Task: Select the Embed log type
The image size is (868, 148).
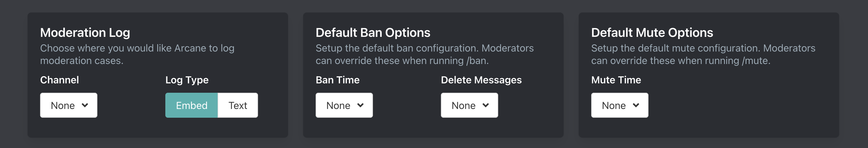Action: (191, 105)
